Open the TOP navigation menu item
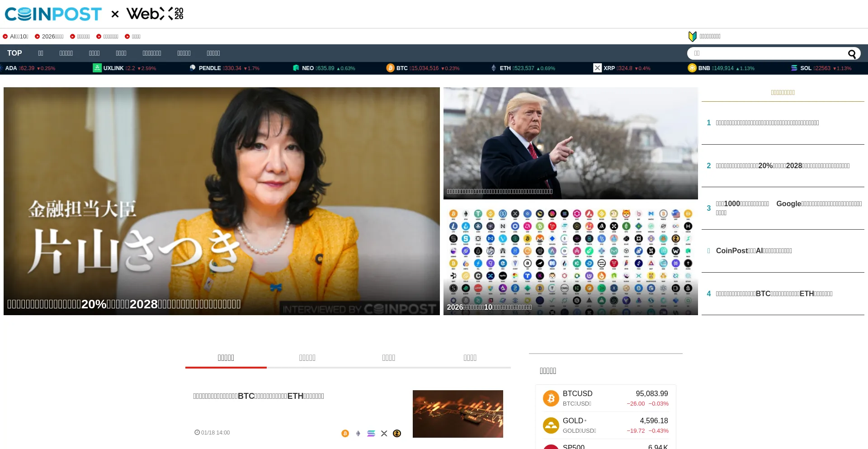Image resolution: width=868 pixels, height=449 pixels. point(14,53)
